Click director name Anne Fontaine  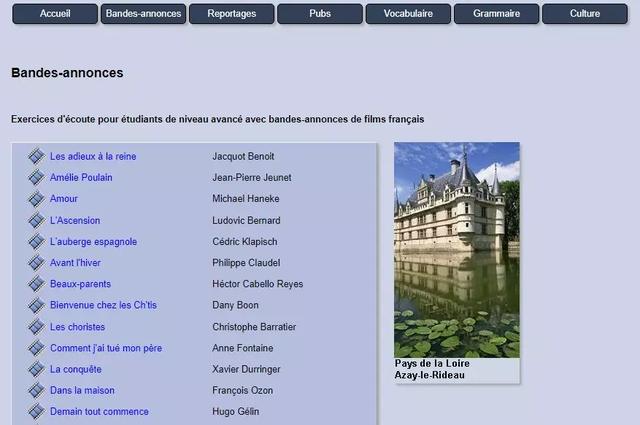coord(243,348)
